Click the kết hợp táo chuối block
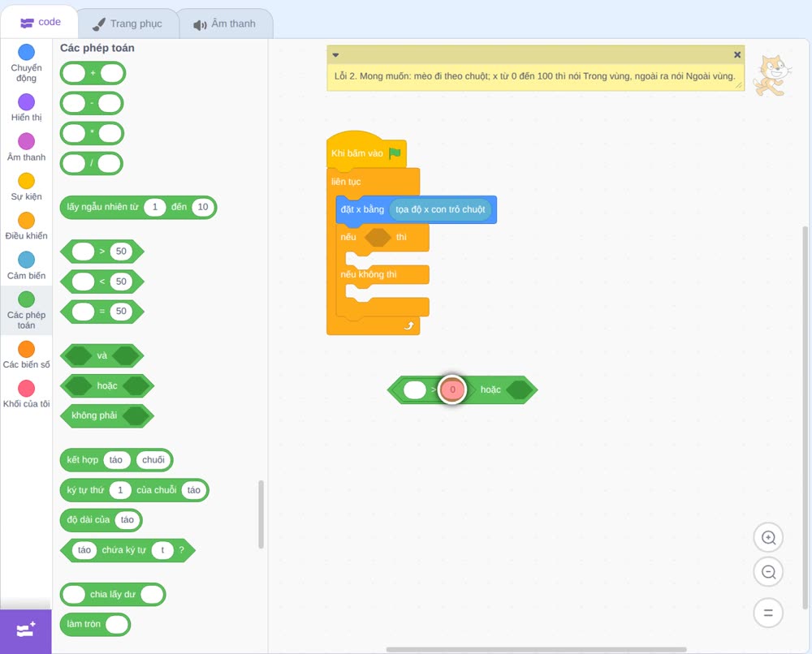 coord(116,460)
